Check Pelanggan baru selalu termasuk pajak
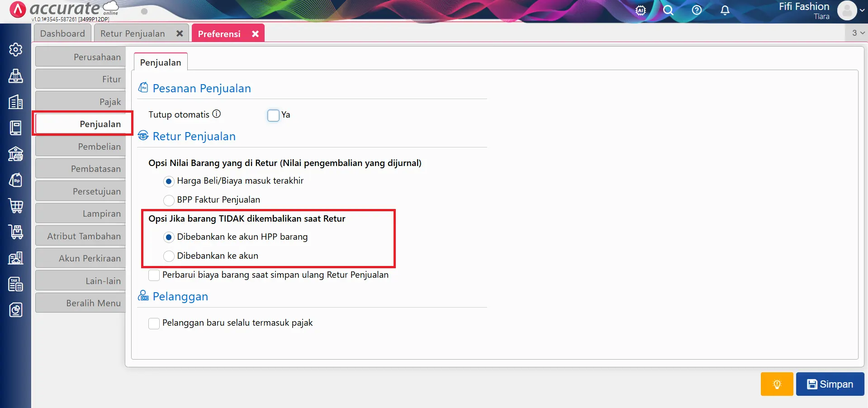 coord(154,323)
